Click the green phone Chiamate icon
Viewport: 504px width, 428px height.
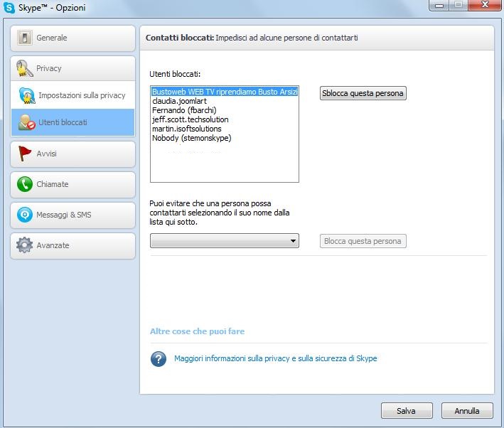tap(25, 184)
